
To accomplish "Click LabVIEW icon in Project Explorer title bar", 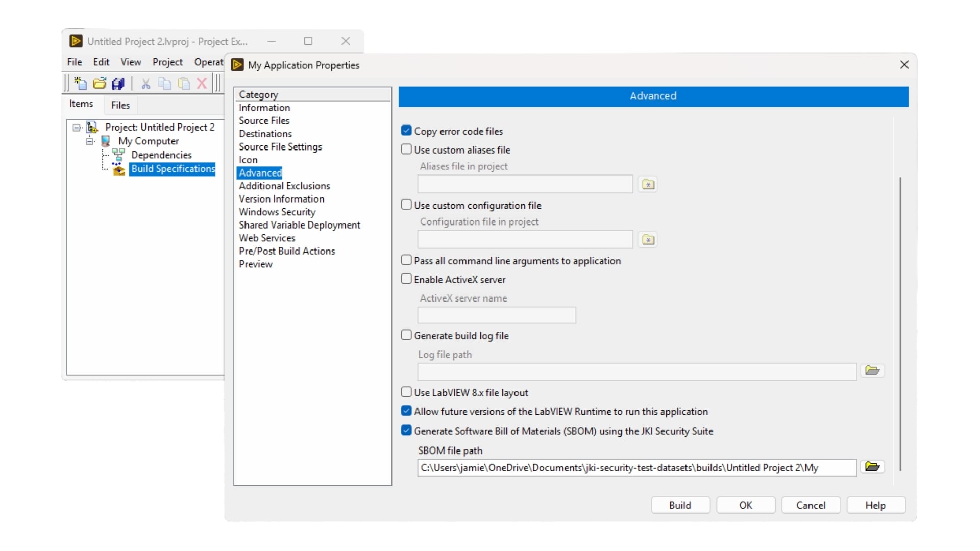I will (76, 41).
